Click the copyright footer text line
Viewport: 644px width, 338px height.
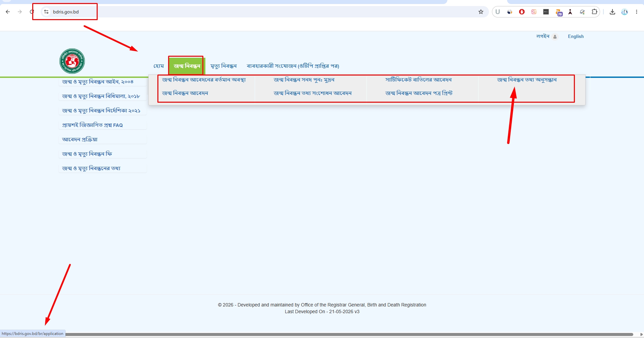322,305
